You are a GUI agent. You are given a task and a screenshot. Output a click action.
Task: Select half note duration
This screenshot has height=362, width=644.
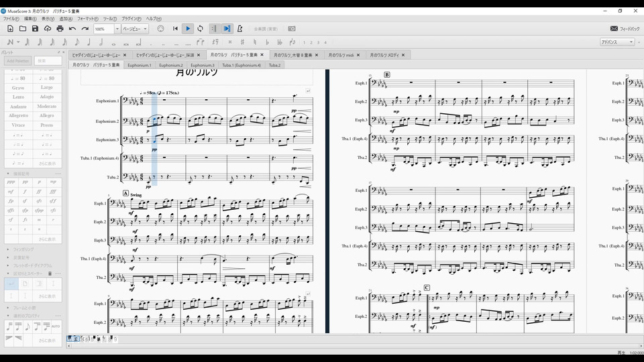tap(101, 42)
